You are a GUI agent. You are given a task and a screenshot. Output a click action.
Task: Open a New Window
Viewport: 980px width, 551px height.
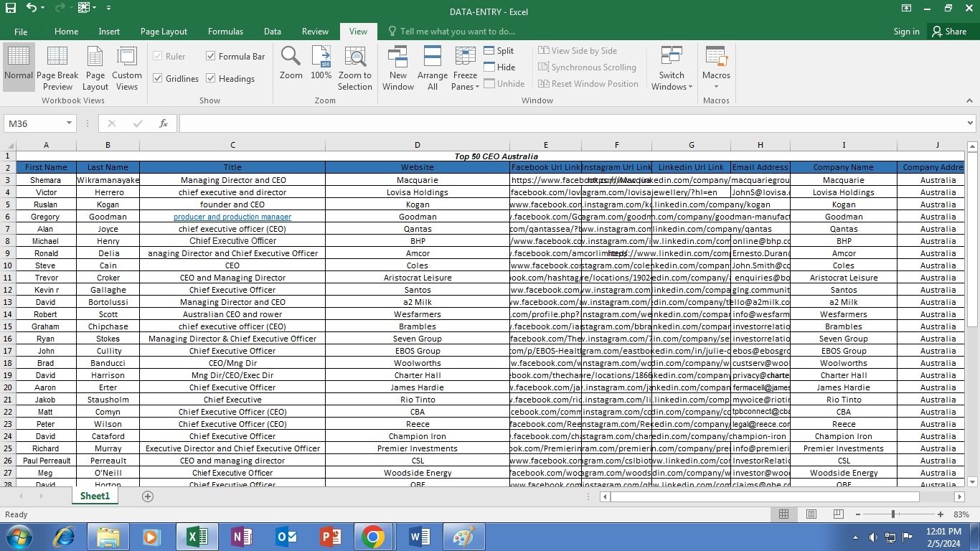pyautogui.click(x=398, y=67)
